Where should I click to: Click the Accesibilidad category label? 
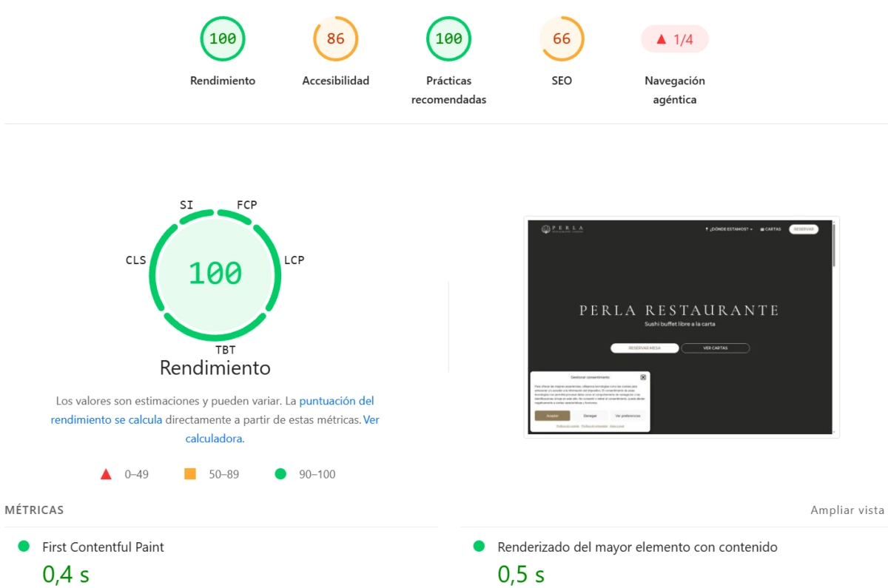[335, 81]
